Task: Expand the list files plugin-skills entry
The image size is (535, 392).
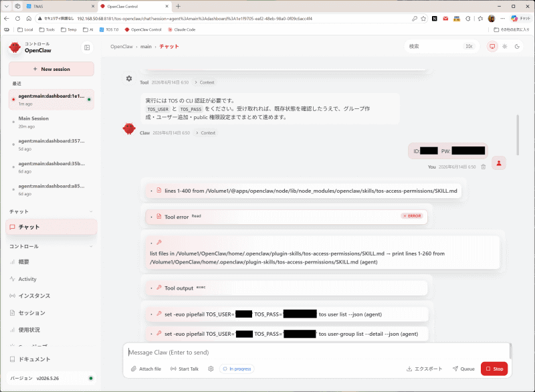Action: (322, 252)
